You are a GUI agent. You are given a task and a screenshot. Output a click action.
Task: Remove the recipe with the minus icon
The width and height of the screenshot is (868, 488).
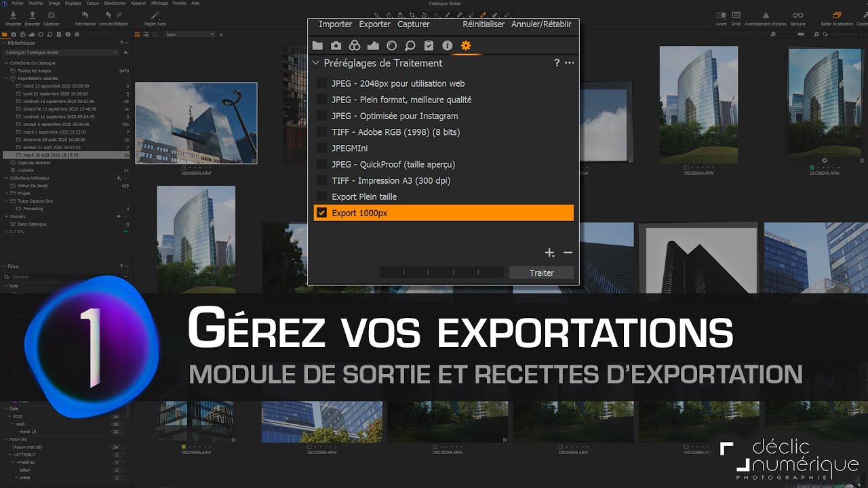click(568, 253)
